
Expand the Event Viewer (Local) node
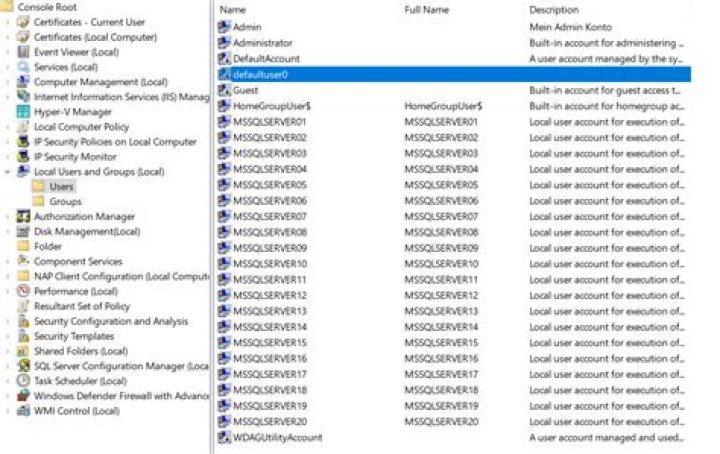(x=7, y=52)
